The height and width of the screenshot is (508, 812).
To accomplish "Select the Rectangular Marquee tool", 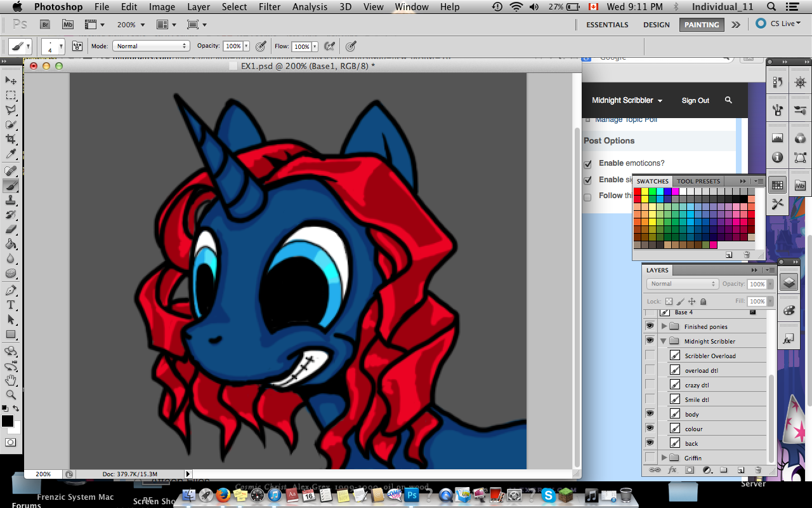I will 11,95.
